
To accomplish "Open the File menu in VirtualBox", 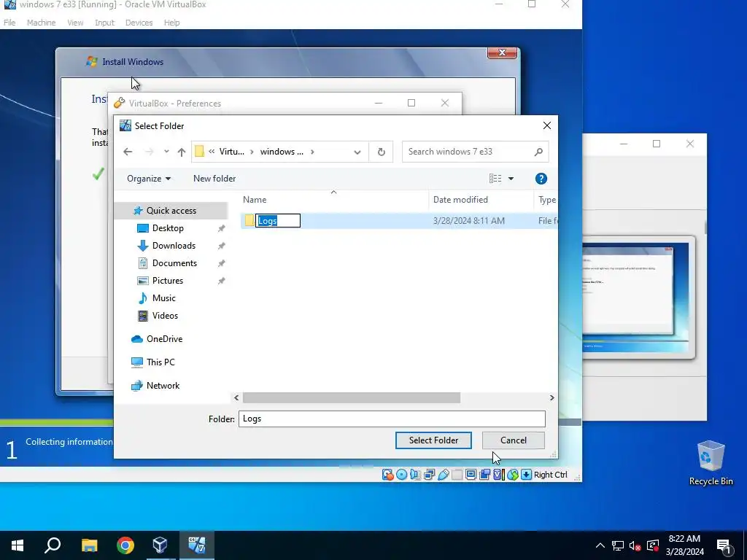I will tap(9, 23).
